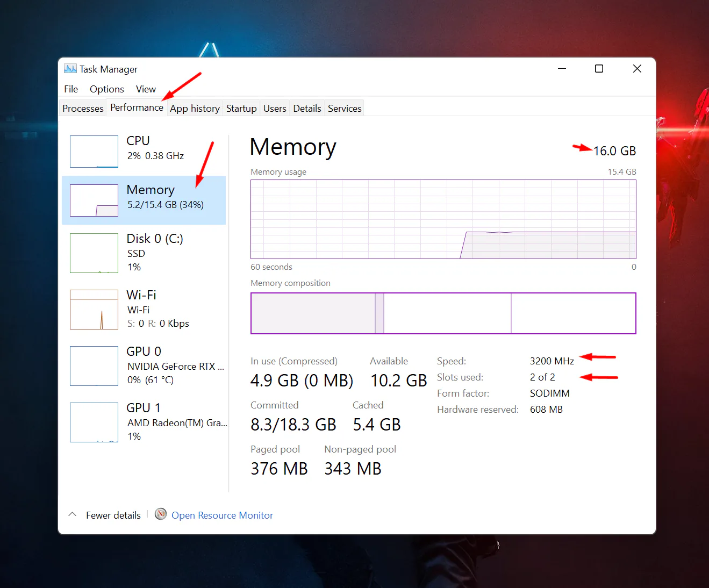709x588 pixels.
Task: Click the 4.9 GB (0 MB) in use value
Action: pos(302,381)
